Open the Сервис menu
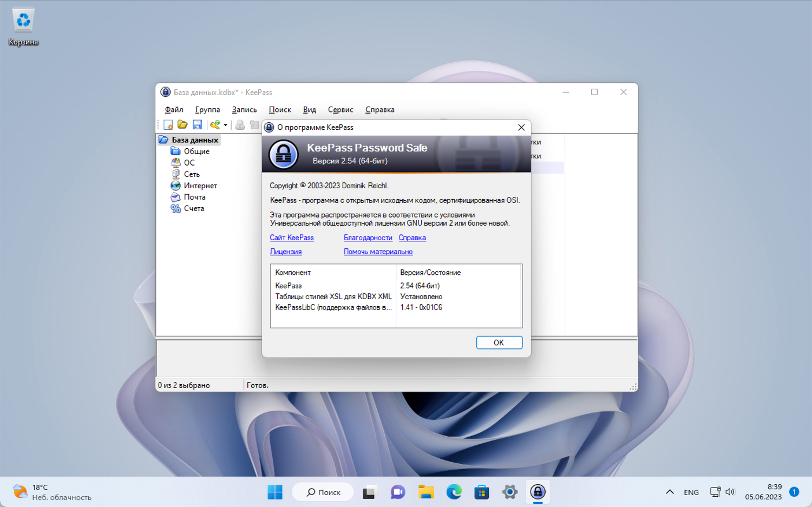Viewport: 812px width, 507px height. tap(340, 109)
